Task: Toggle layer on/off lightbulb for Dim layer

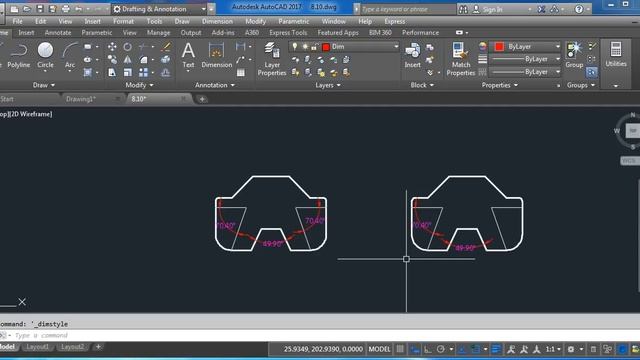Action: point(295,47)
